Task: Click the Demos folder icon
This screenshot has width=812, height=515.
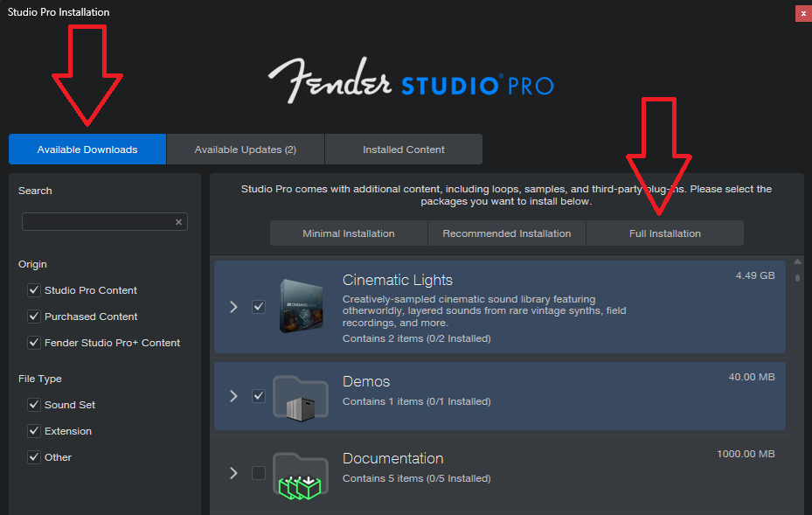Action: click(301, 397)
